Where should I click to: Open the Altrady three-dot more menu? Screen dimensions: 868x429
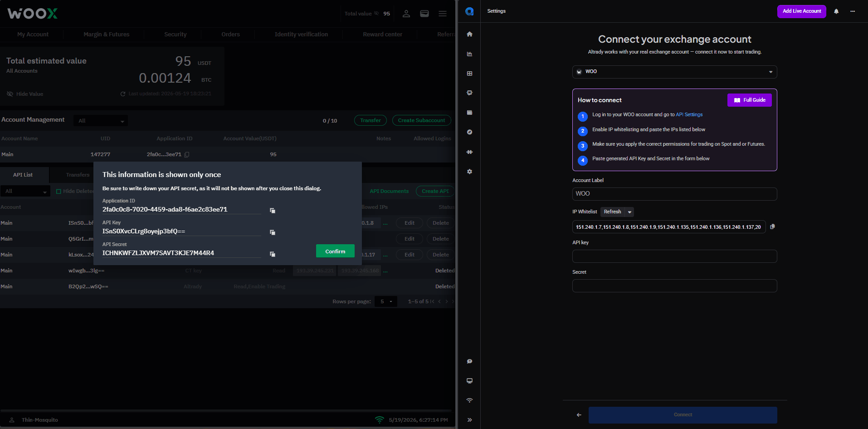(853, 11)
